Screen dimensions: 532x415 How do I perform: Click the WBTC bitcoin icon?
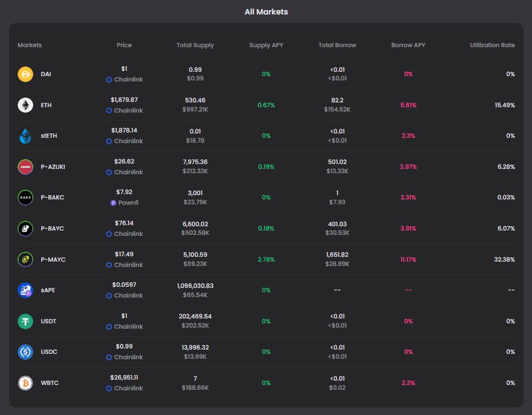(x=25, y=383)
